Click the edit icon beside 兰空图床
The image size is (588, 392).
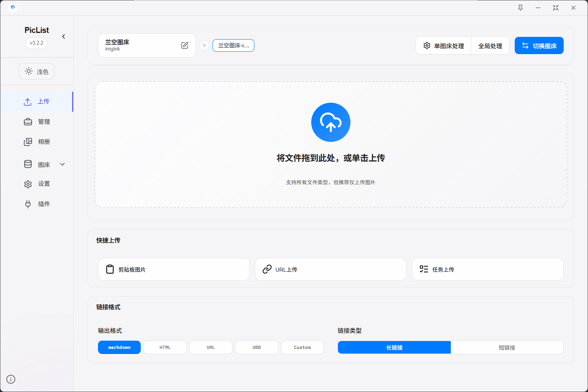[x=185, y=45]
